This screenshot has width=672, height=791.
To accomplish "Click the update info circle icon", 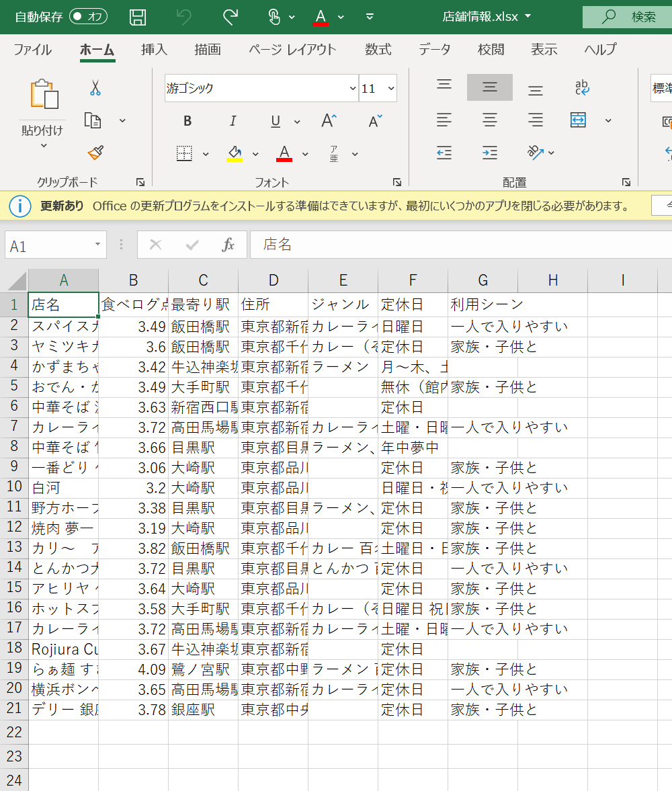I will pyautogui.click(x=20, y=206).
